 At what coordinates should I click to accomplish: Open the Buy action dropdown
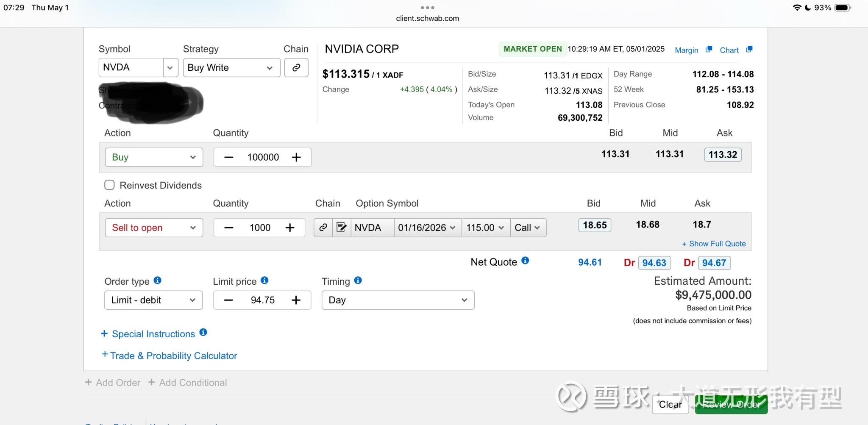tap(154, 157)
